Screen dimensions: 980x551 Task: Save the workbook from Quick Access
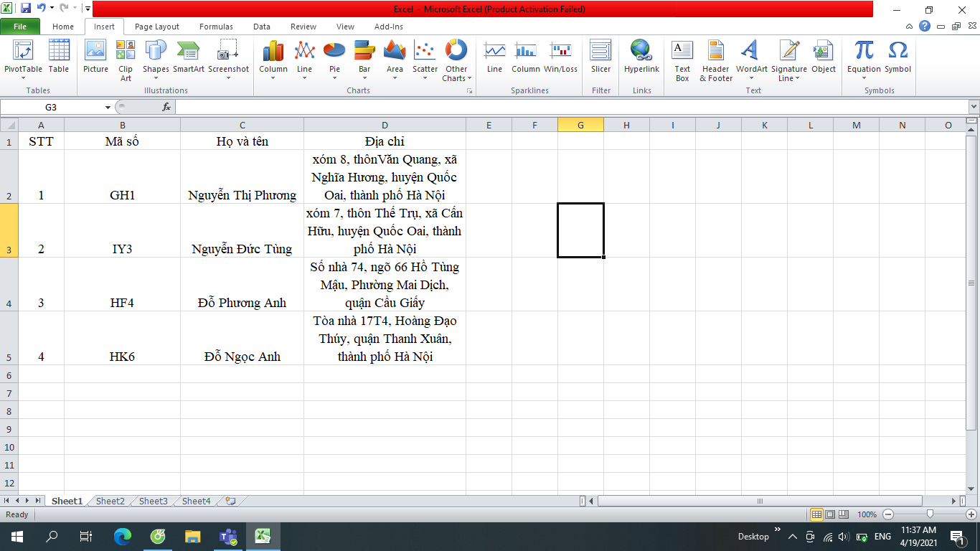[x=26, y=9]
